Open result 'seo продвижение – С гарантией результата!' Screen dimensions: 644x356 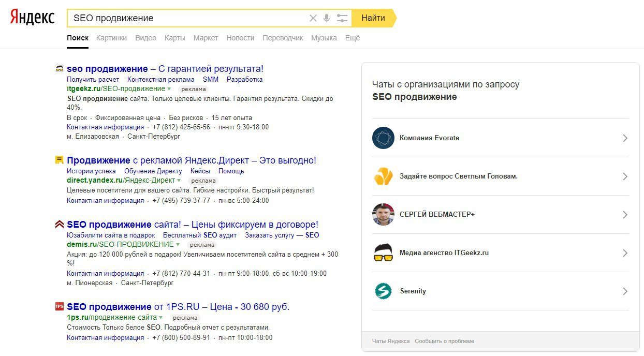(x=165, y=69)
